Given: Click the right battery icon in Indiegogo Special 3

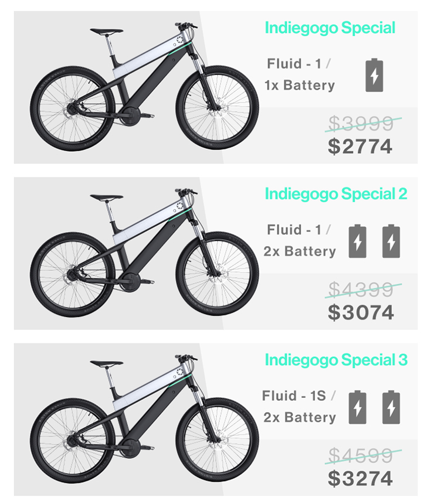Looking at the screenshot, I should tap(391, 407).
